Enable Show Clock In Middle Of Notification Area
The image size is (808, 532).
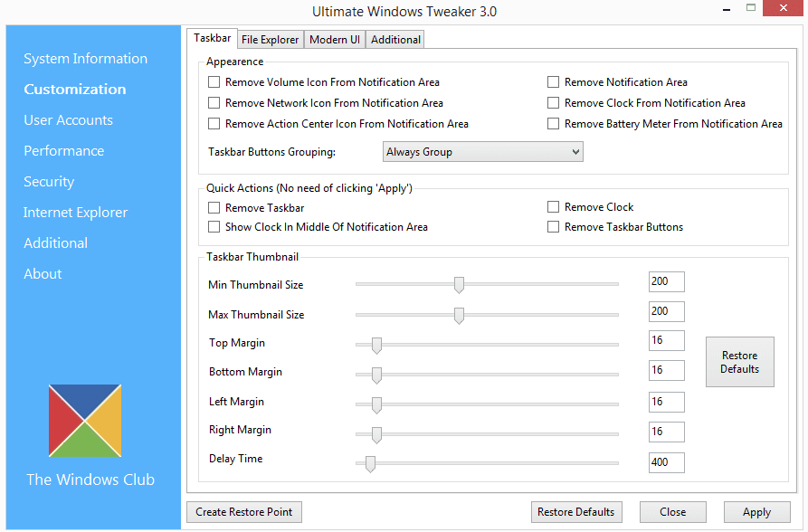(214, 227)
